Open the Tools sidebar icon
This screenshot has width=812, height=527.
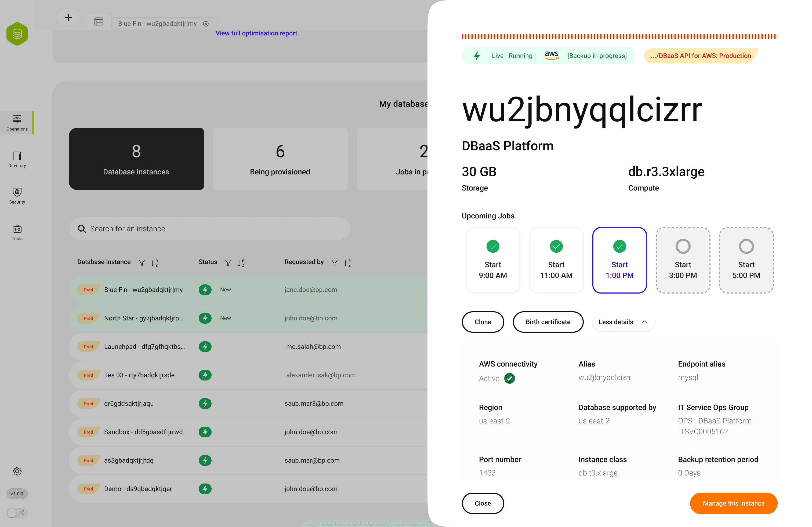coord(17,232)
